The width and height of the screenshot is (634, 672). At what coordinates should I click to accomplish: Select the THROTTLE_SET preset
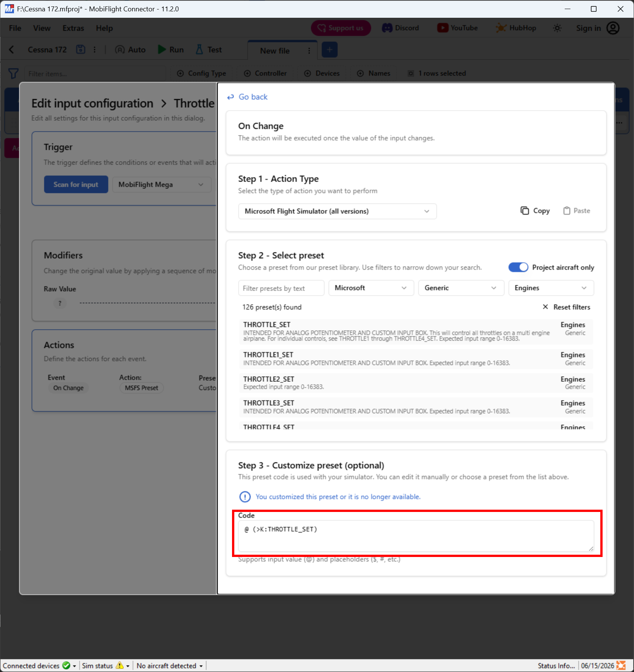click(x=416, y=331)
